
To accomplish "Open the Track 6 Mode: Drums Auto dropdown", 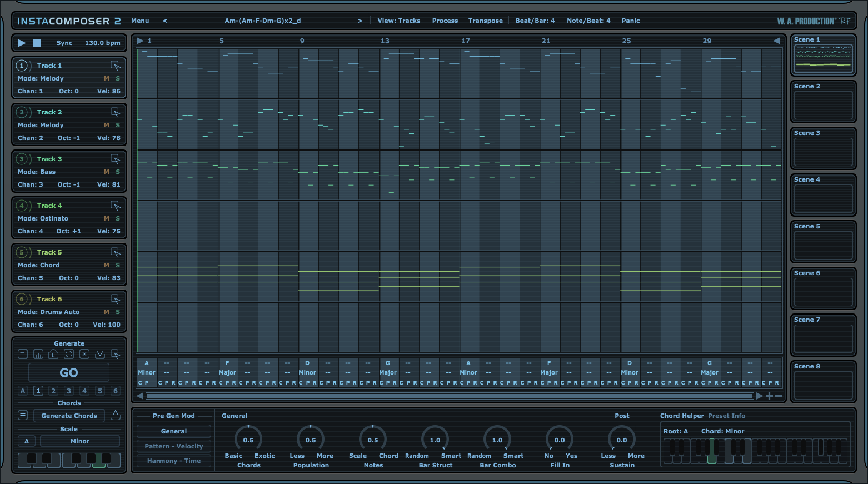I will [48, 312].
